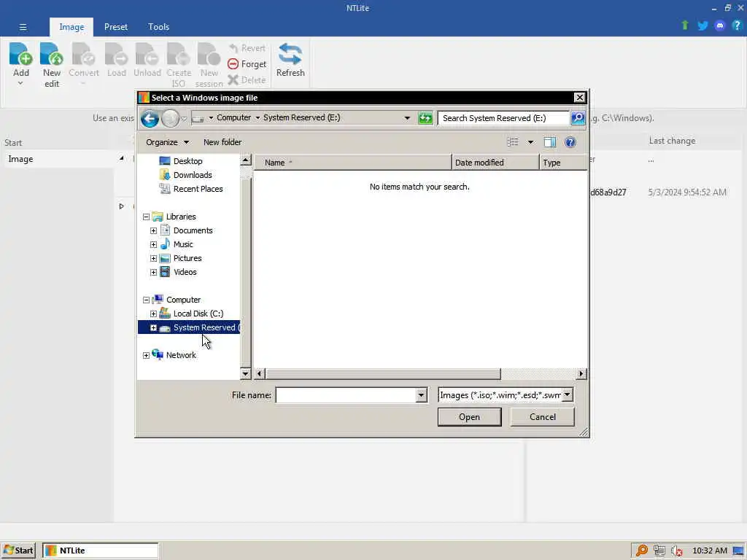Open the File name history dropdown
747x560 pixels.
(x=421, y=394)
